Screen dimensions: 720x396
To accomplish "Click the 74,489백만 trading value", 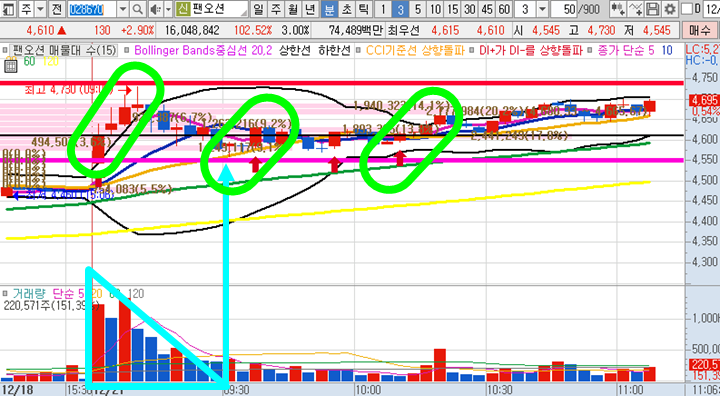I will pyautogui.click(x=355, y=31).
